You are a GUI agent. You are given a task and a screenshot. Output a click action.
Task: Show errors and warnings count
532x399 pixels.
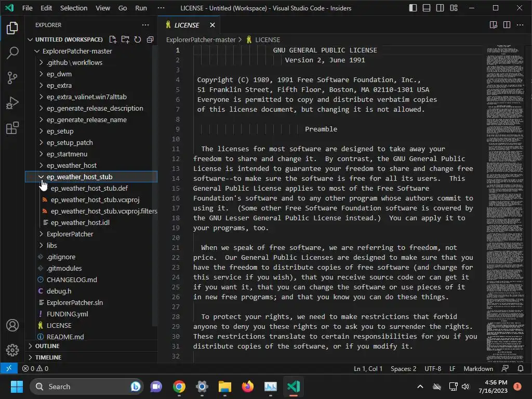pyautogui.click(x=35, y=368)
